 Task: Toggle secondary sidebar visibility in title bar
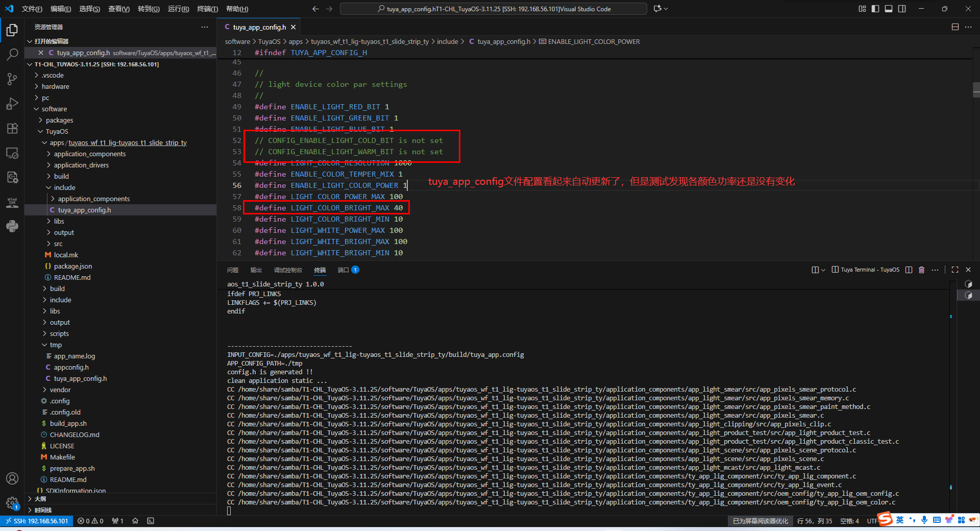point(902,9)
